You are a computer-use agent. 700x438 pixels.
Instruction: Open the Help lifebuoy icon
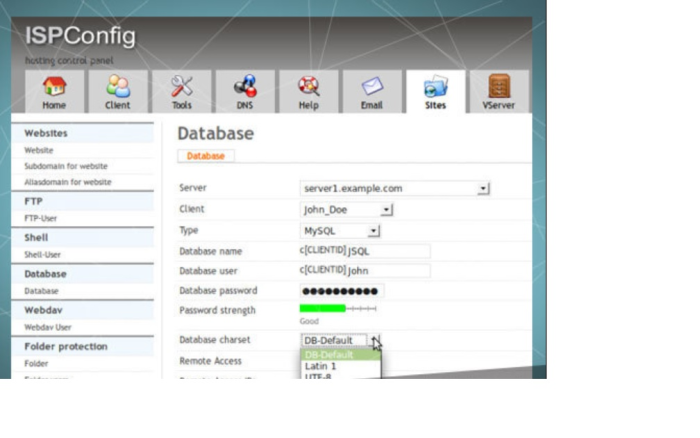308,89
